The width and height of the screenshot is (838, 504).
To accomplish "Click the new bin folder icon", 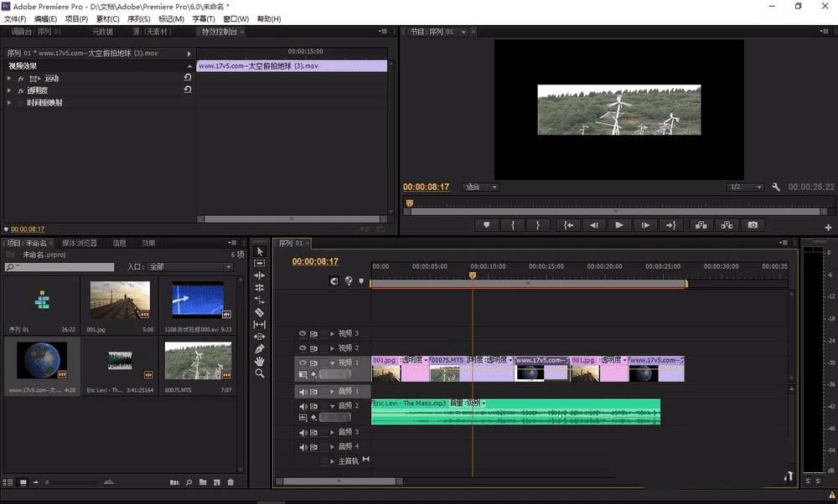I will point(204,482).
